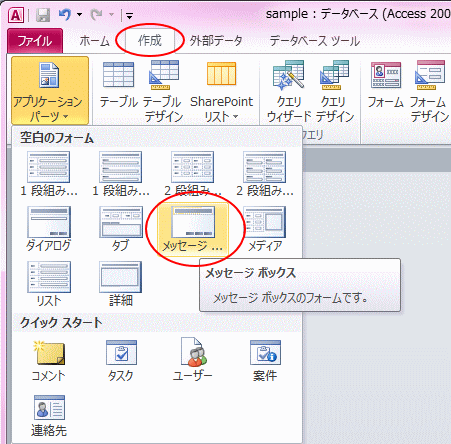This screenshot has width=451, height=444.
Task: Choose the リスト form template
Action: 49,284
